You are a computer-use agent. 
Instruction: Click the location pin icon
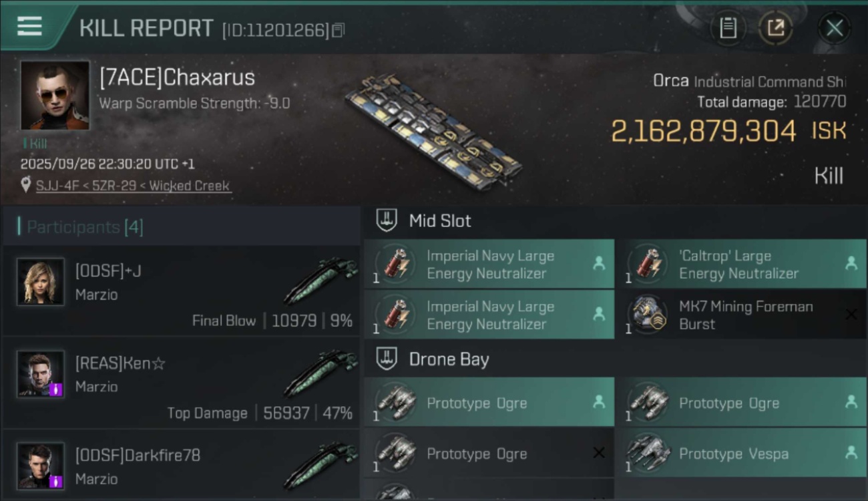click(26, 185)
